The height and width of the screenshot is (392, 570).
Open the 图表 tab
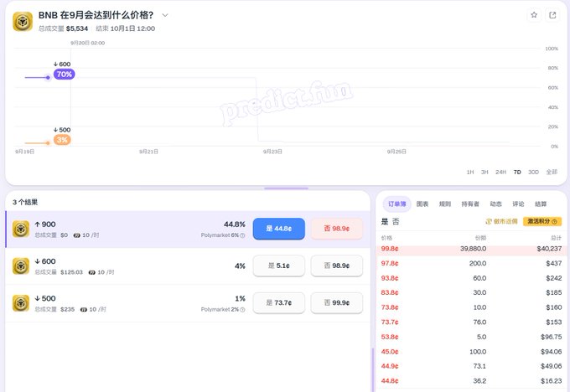422,204
